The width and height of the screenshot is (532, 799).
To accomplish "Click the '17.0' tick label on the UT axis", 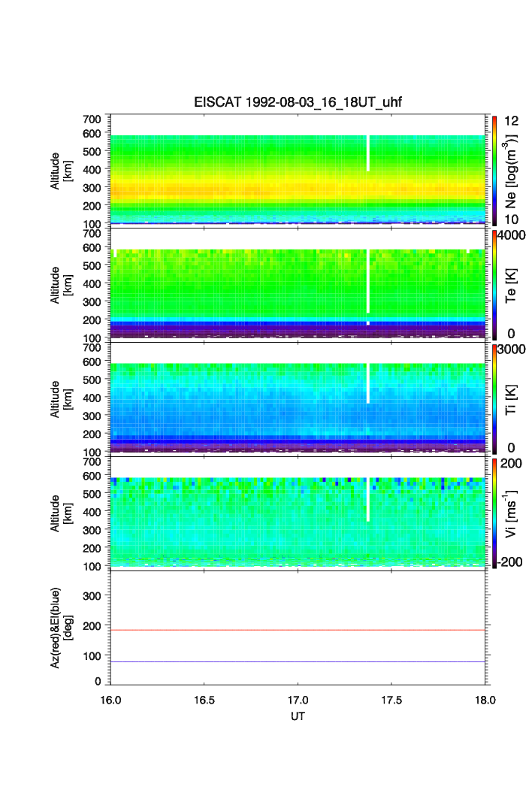I will (298, 700).
